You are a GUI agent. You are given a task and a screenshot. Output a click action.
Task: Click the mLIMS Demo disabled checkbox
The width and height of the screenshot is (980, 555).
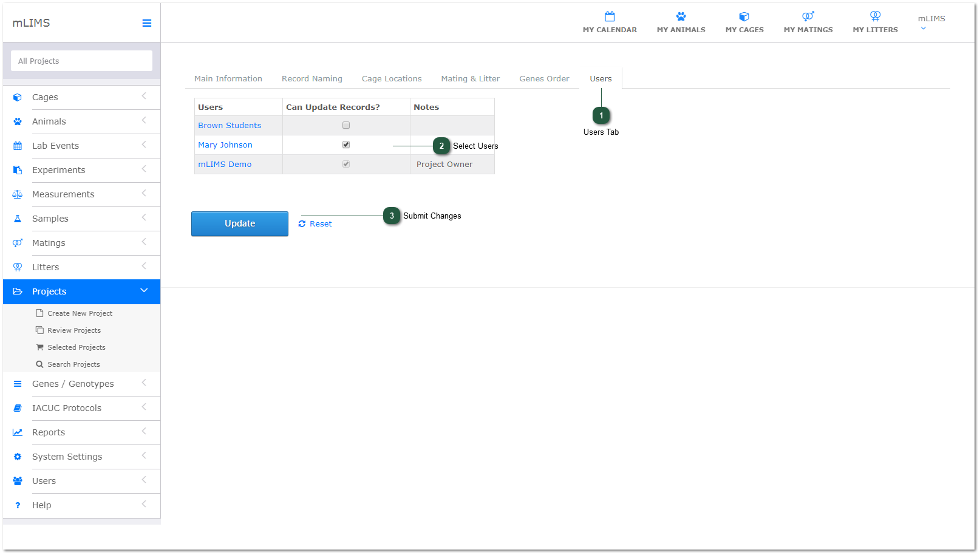coord(346,164)
